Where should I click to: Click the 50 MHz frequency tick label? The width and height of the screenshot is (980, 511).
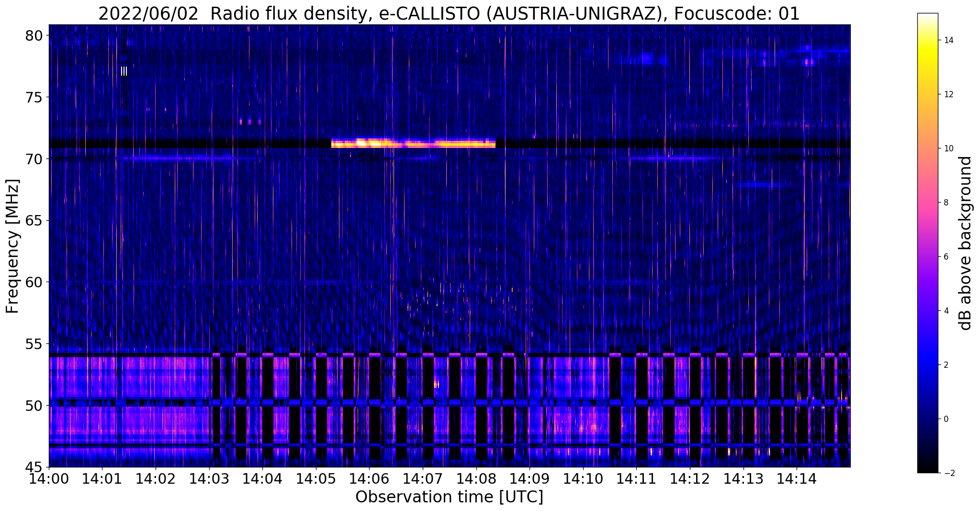coord(34,405)
